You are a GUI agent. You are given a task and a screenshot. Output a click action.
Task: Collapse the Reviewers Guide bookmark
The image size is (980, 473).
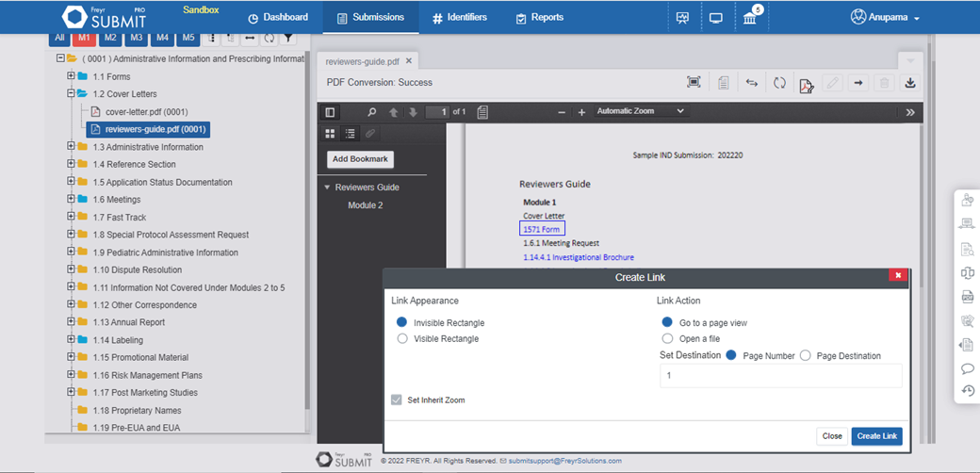coord(327,188)
